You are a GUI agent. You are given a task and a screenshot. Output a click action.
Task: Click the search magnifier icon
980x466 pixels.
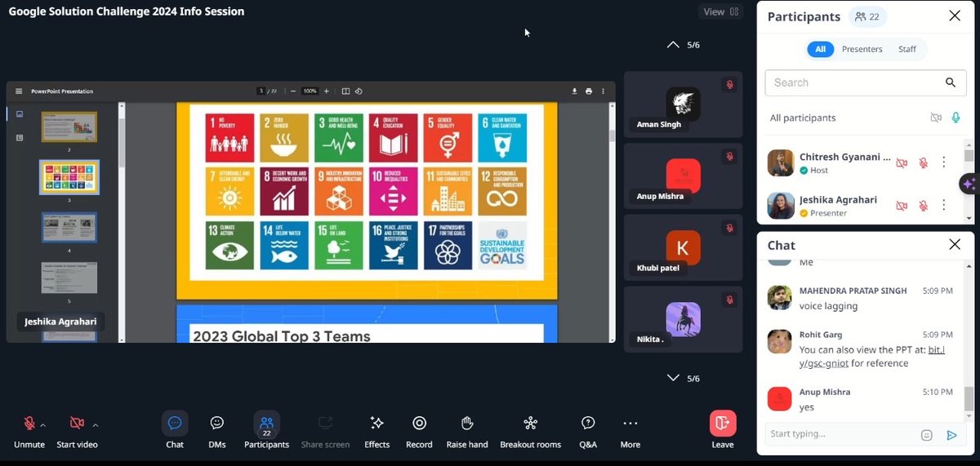951,82
